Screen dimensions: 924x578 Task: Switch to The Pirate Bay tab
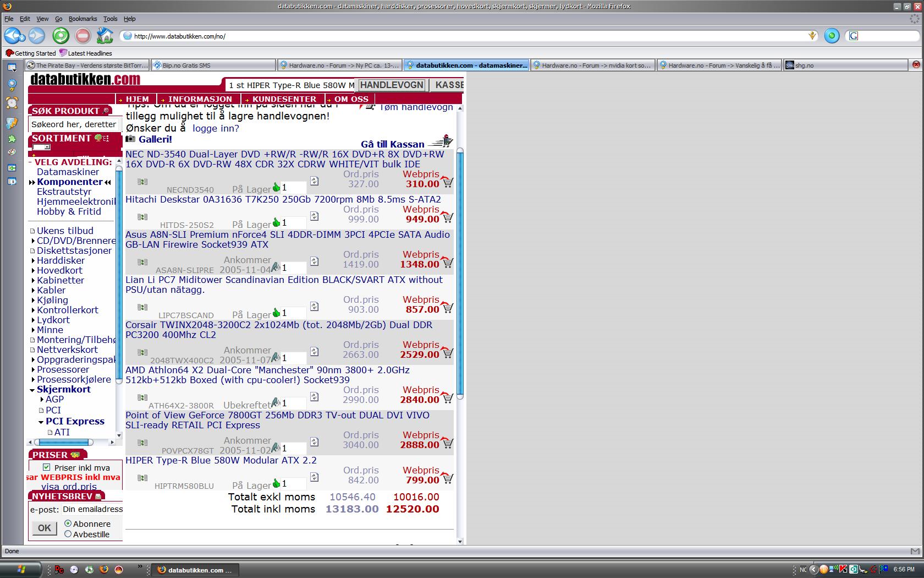(x=87, y=65)
